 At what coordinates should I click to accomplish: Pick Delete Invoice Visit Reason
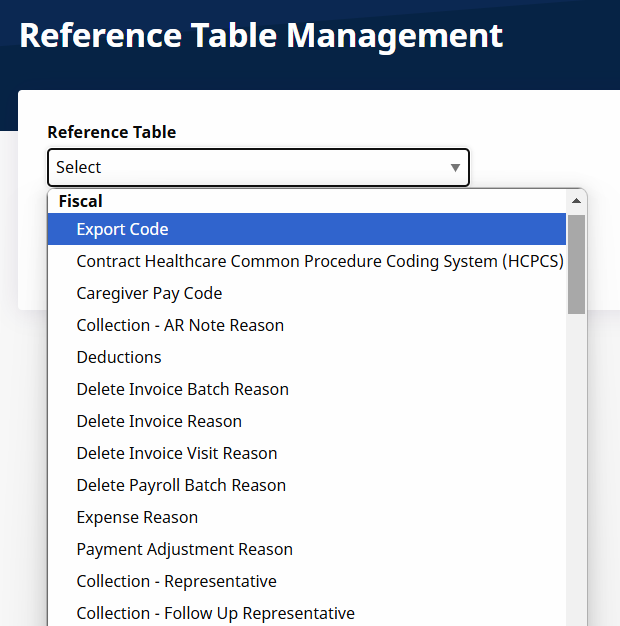(x=177, y=453)
